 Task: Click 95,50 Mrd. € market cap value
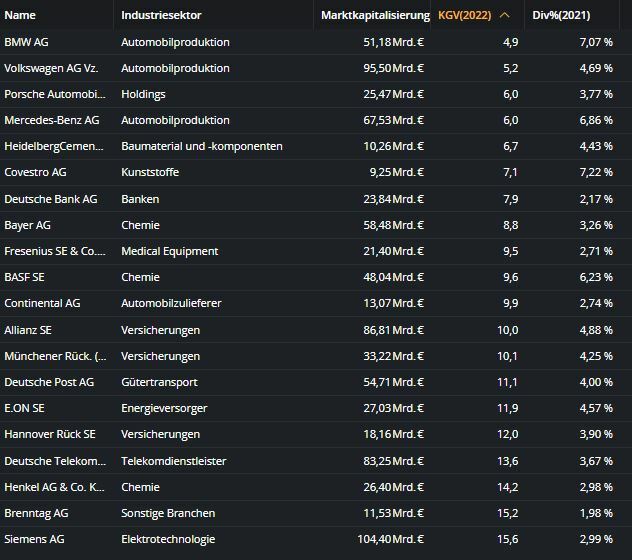[393, 68]
